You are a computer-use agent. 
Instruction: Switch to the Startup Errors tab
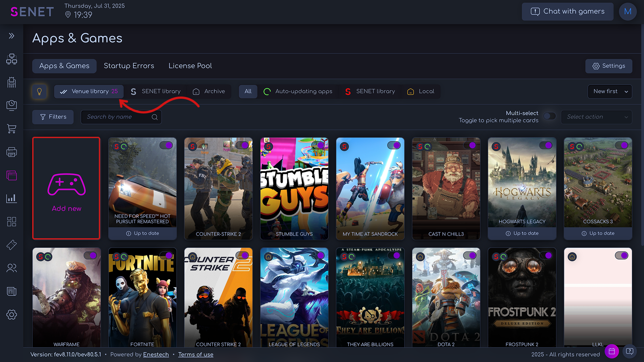pyautogui.click(x=129, y=66)
